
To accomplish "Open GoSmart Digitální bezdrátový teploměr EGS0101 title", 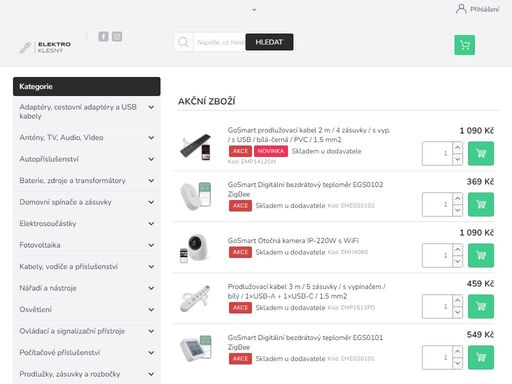I will 305,342.
